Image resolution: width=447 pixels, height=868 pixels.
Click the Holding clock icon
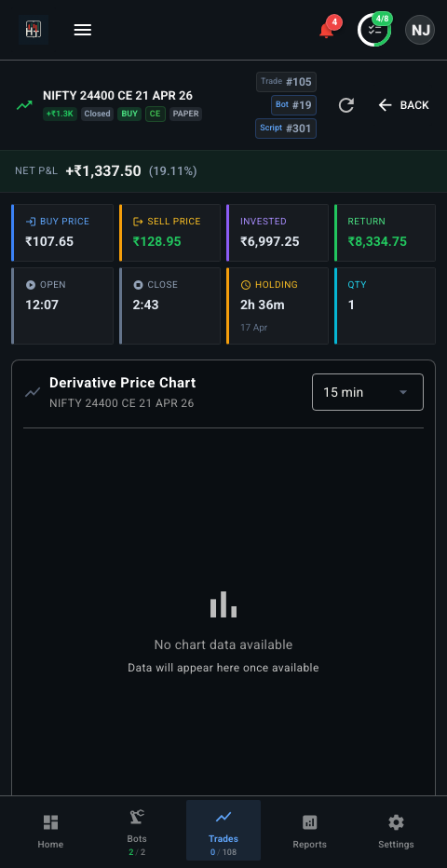click(246, 285)
